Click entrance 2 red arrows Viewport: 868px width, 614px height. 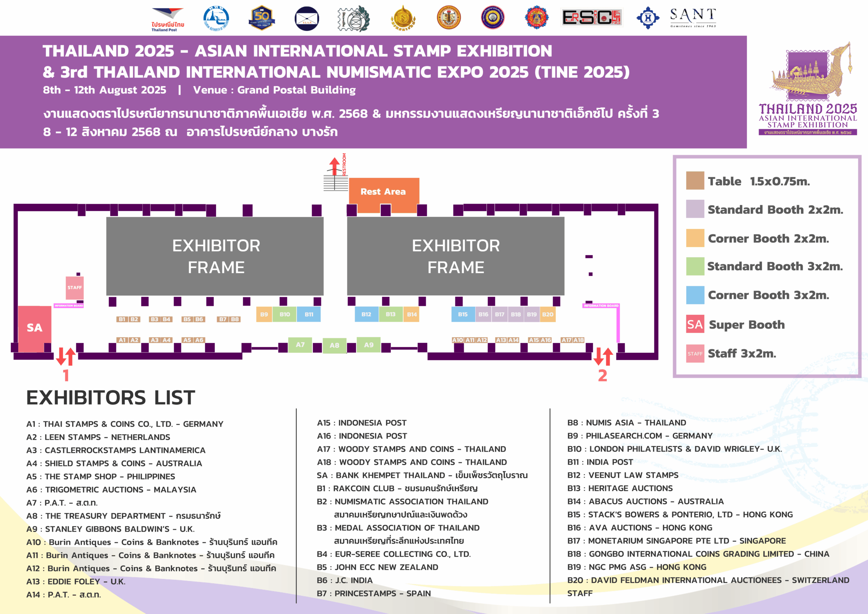(x=603, y=357)
